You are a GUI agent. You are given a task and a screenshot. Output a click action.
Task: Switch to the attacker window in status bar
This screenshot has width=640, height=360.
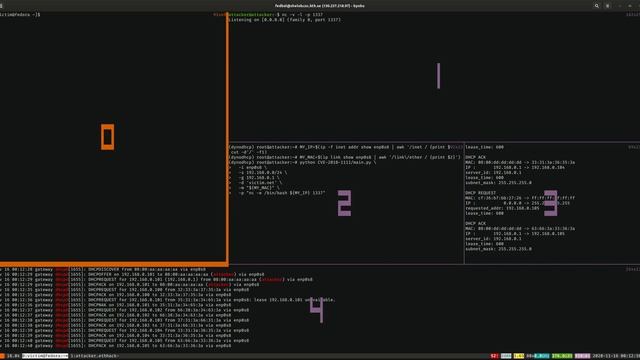point(94,356)
